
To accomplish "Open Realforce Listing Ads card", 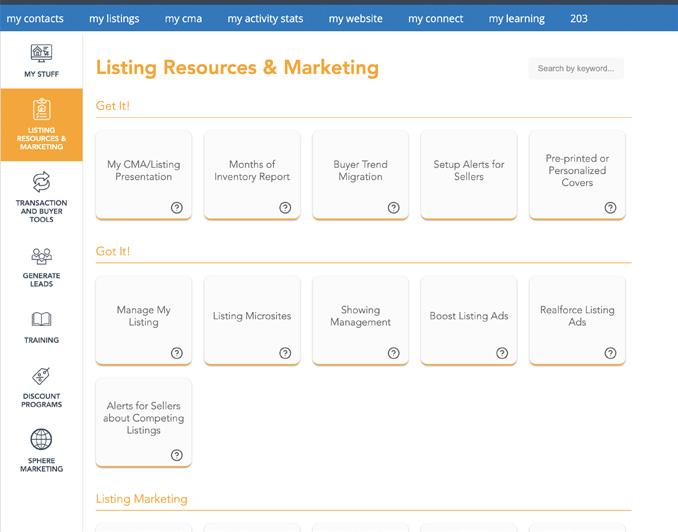I will tap(577, 316).
